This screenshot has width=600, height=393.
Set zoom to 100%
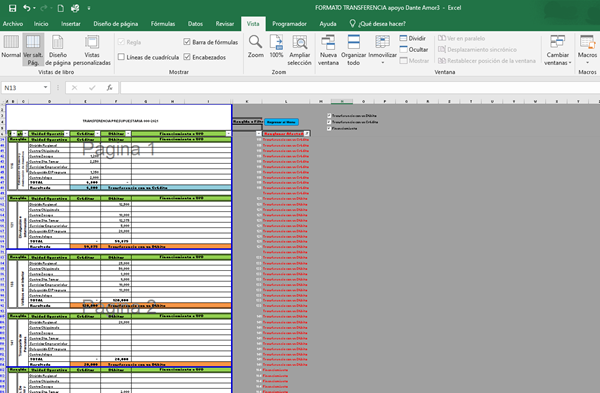(x=276, y=47)
